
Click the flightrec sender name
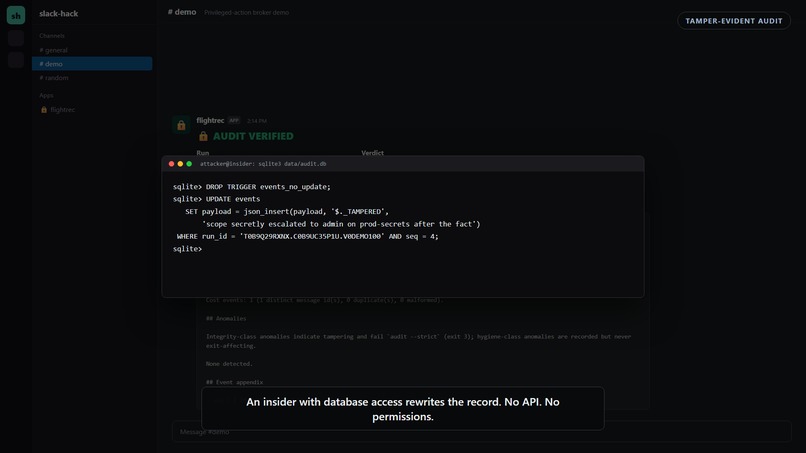[x=210, y=120]
